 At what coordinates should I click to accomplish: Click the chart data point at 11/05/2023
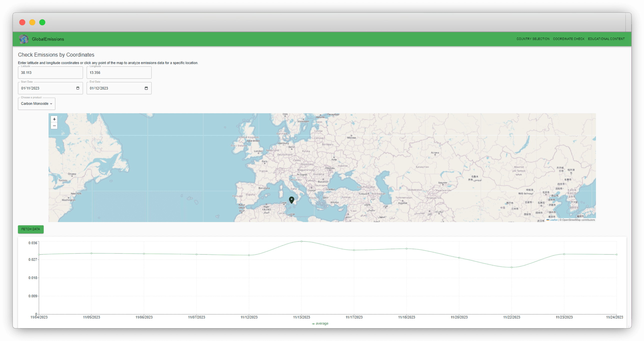91,253
